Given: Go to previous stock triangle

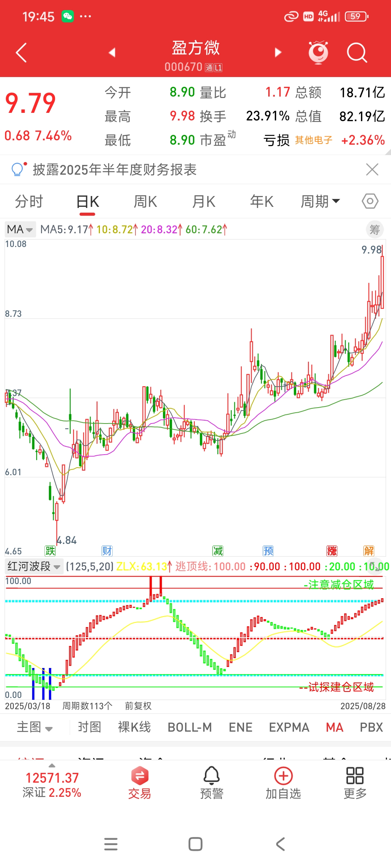Looking at the screenshot, I should (112, 53).
